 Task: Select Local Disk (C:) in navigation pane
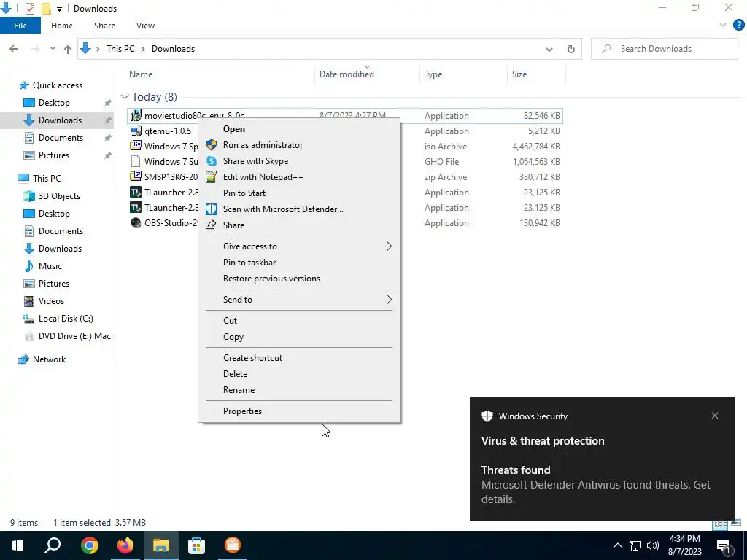click(66, 319)
